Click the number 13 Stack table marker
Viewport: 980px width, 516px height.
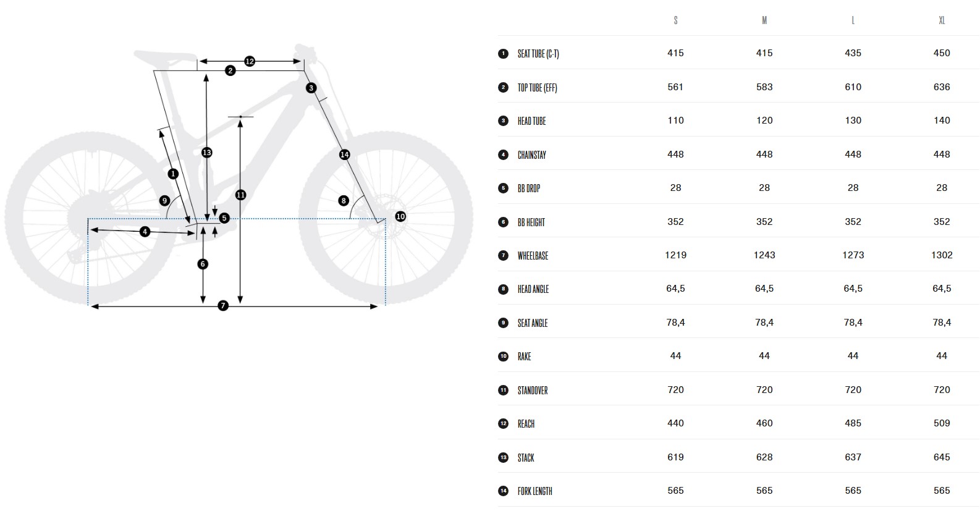503,458
